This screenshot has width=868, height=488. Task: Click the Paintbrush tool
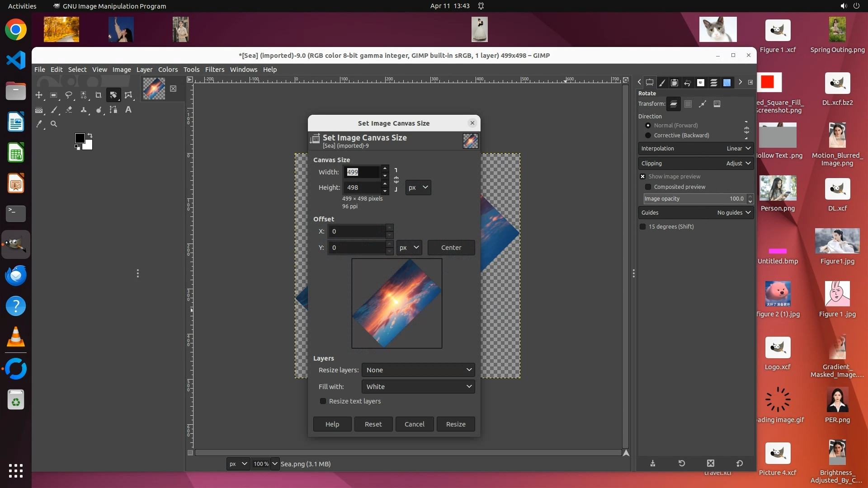pos(54,110)
